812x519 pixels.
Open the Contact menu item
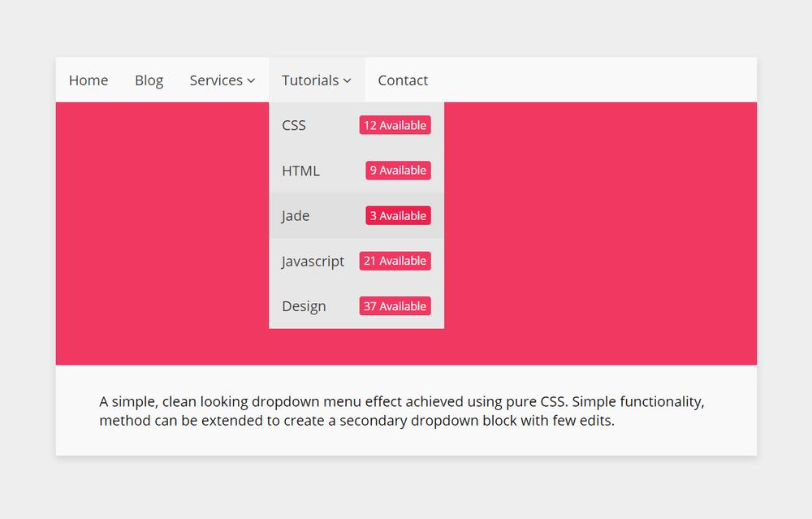click(403, 80)
